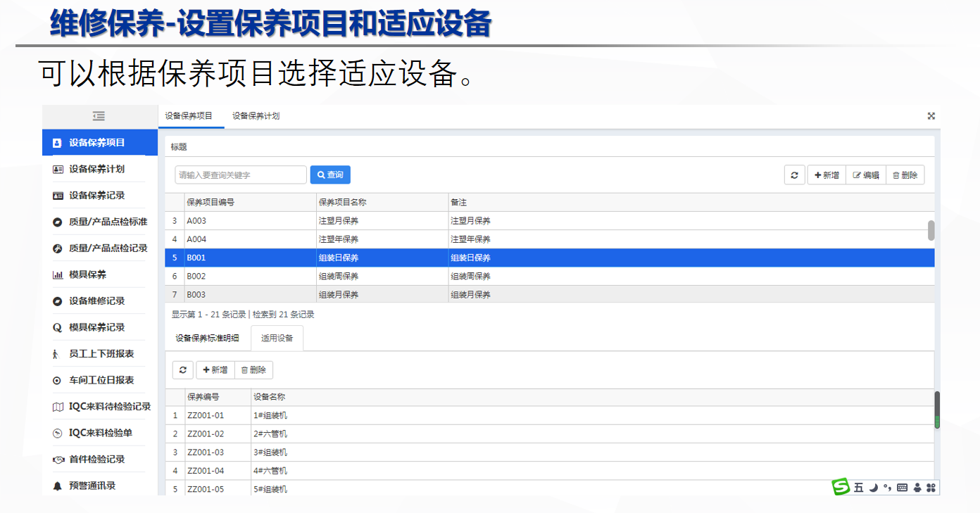Click the blue 查询 search button
The height and width of the screenshot is (513, 980).
click(x=330, y=175)
